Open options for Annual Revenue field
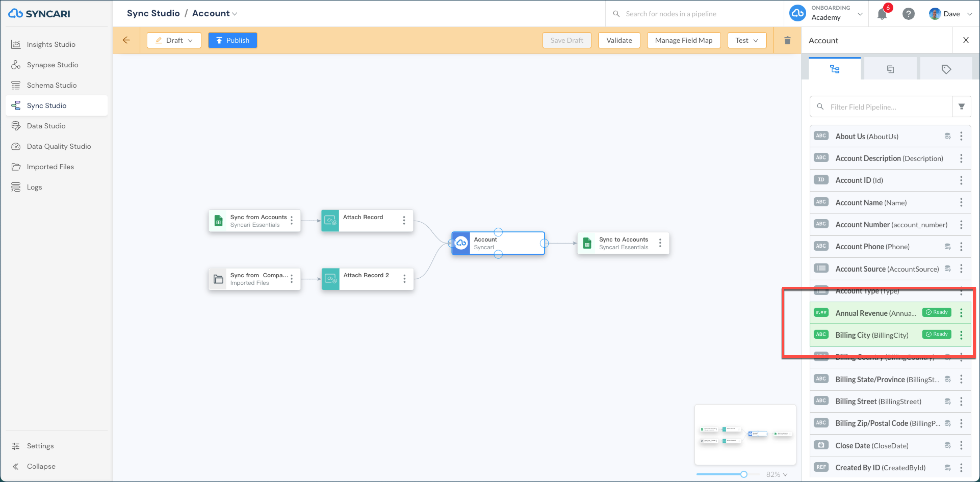 click(x=961, y=313)
